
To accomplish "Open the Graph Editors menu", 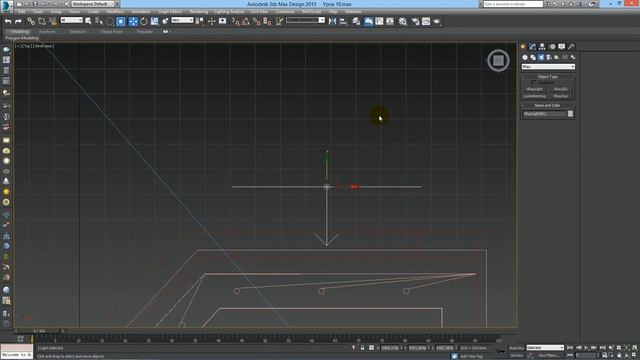I will 170,12.
